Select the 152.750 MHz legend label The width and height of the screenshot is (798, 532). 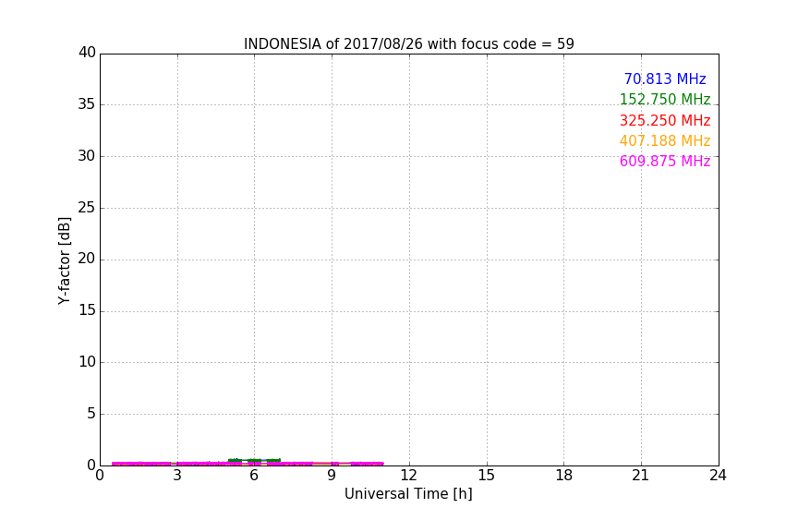pos(665,99)
